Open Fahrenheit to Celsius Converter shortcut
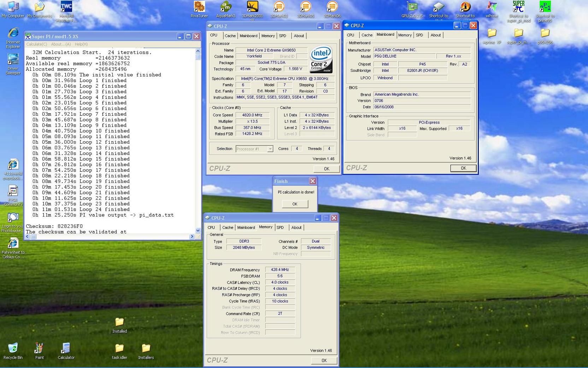The width and height of the screenshot is (588, 368). click(13, 248)
